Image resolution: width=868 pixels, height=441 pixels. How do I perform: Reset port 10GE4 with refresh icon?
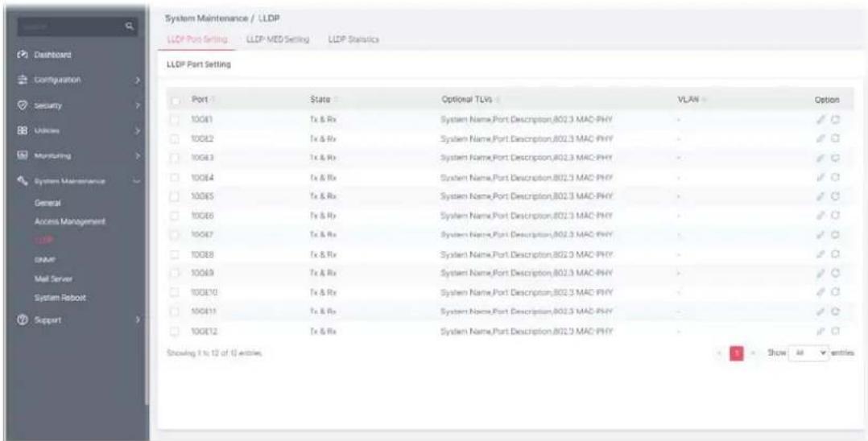(836, 177)
